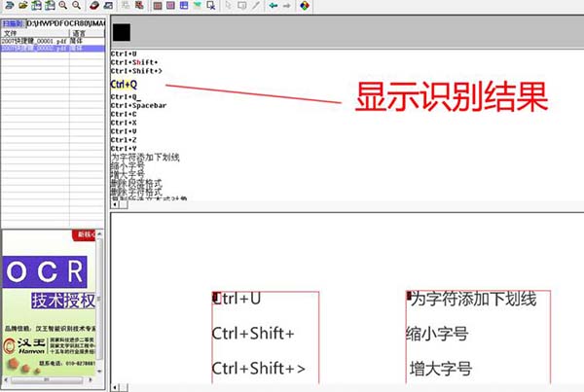Click the pointer cursor tool icon
The image size is (584, 392).
point(227,6)
